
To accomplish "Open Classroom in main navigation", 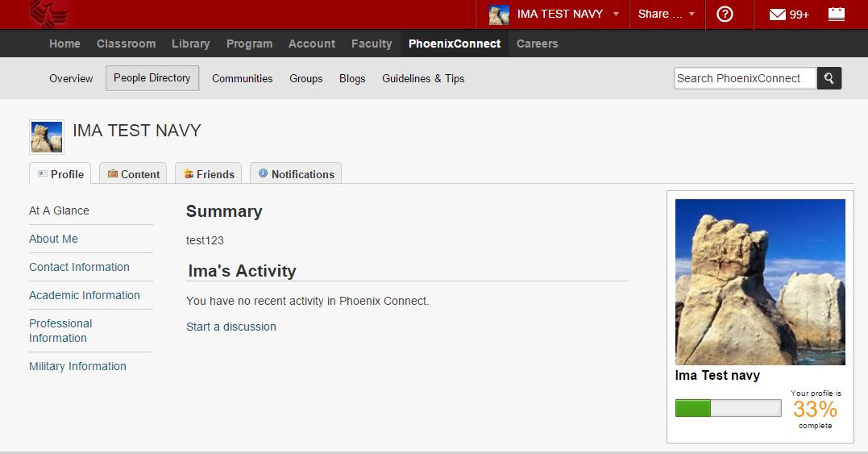I will [127, 44].
